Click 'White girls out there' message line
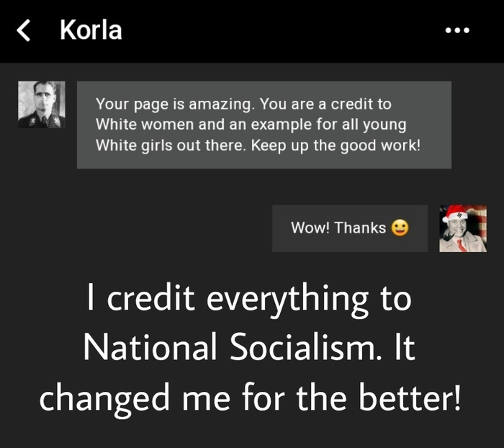This screenshot has width=504, height=448. tap(171, 145)
